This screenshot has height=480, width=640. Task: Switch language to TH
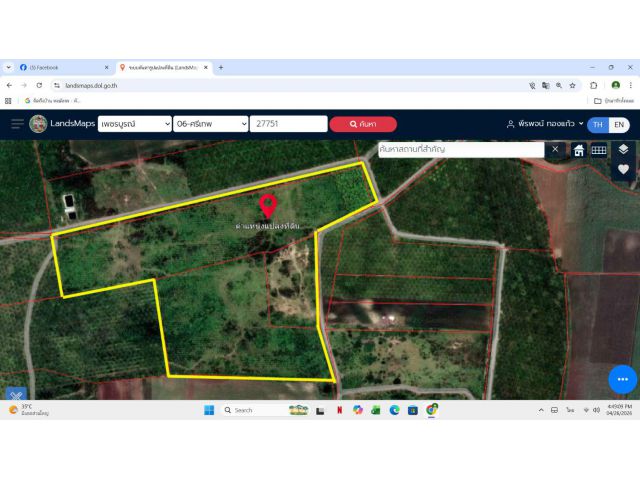click(598, 124)
